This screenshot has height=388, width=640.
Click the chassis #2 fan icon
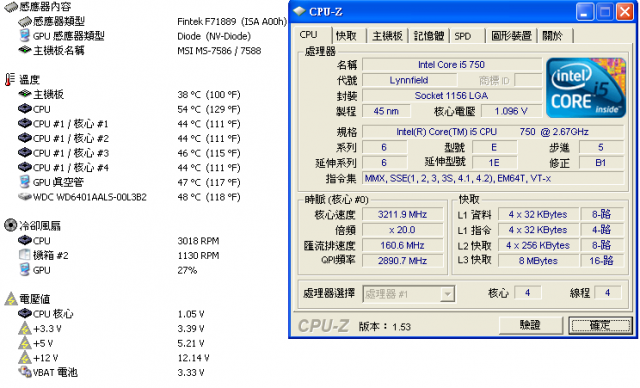[x=24, y=255]
